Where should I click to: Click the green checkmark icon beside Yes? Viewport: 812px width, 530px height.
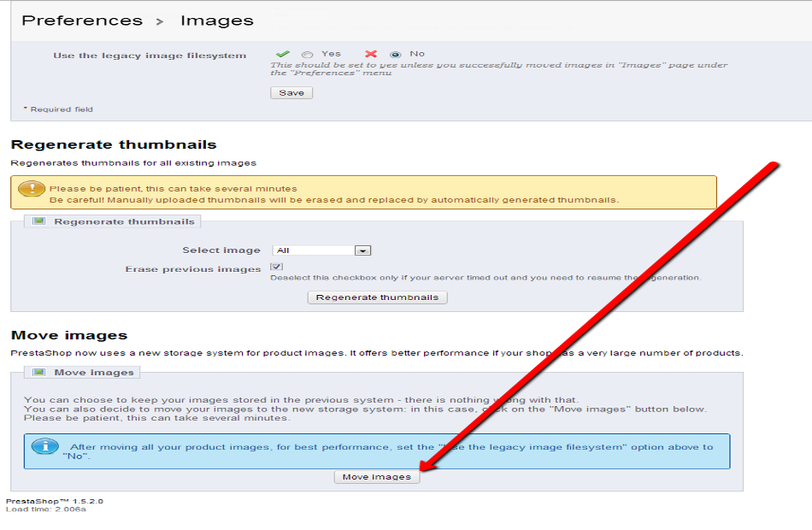(283, 54)
